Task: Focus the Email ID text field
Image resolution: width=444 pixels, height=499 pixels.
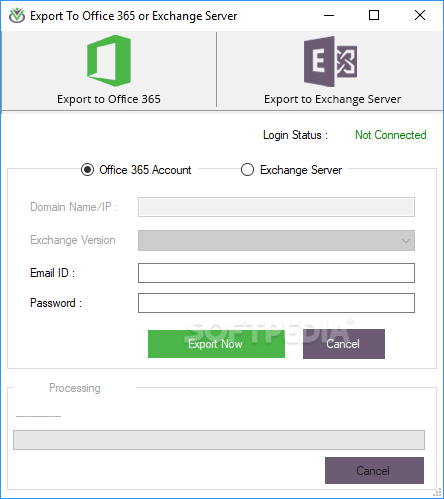Action: pos(276,273)
